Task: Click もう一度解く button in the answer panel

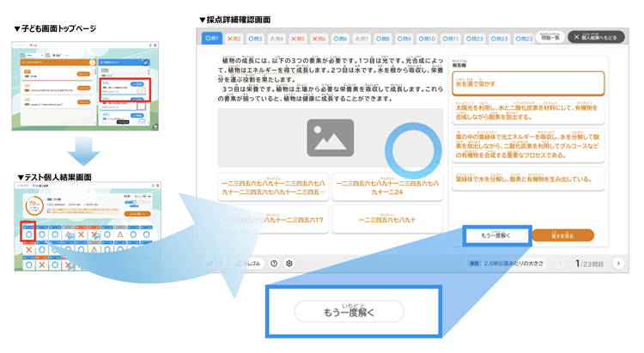Action: (495, 234)
